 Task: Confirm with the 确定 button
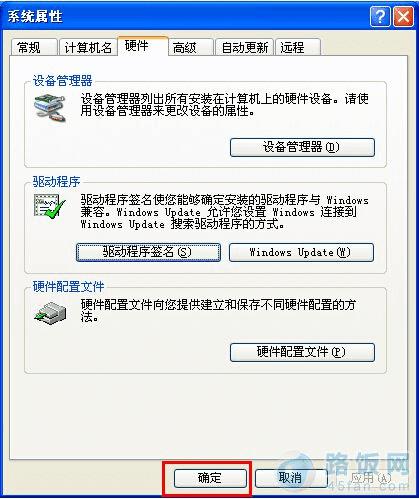pyautogui.click(x=210, y=478)
